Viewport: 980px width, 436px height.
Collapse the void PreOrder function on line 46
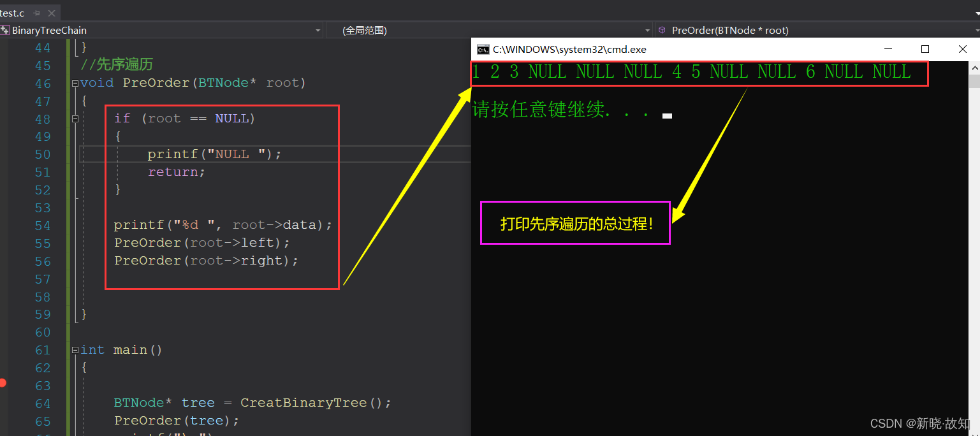[x=75, y=82]
